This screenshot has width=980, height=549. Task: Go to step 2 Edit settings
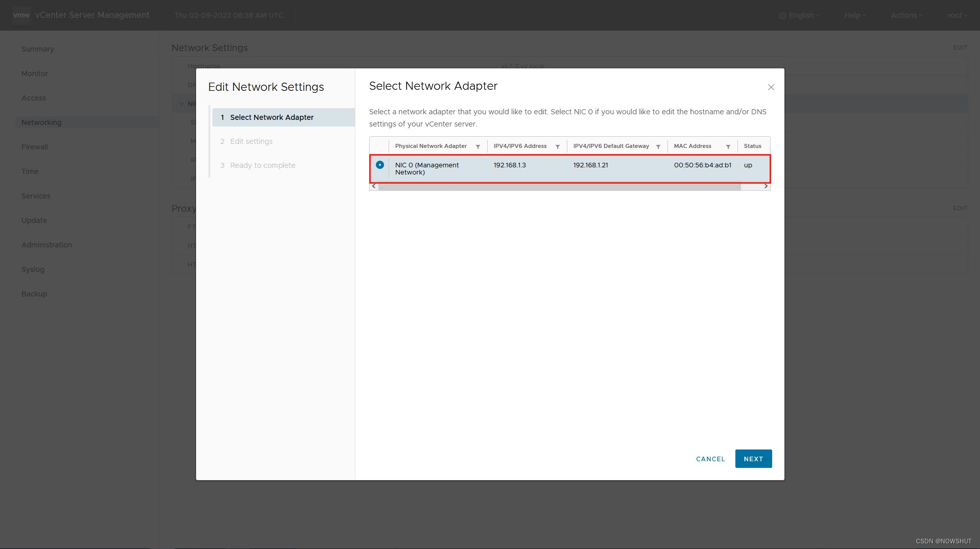(251, 141)
